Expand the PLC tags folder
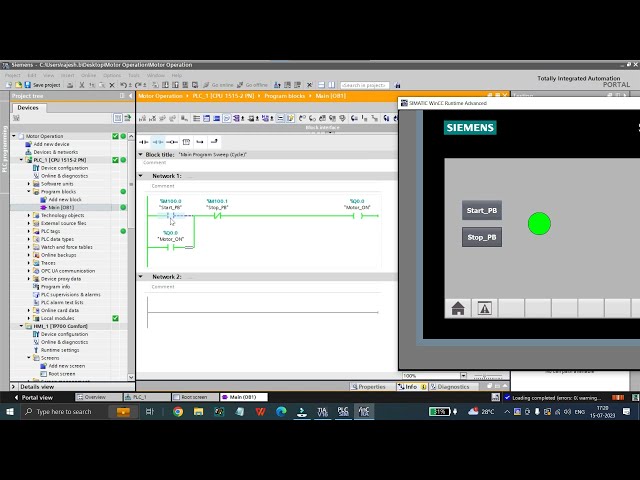This screenshot has width=640, height=480. 29,231
